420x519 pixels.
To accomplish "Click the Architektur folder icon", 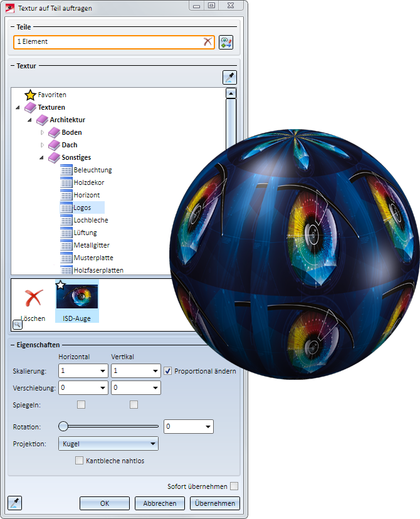I will (x=43, y=120).
